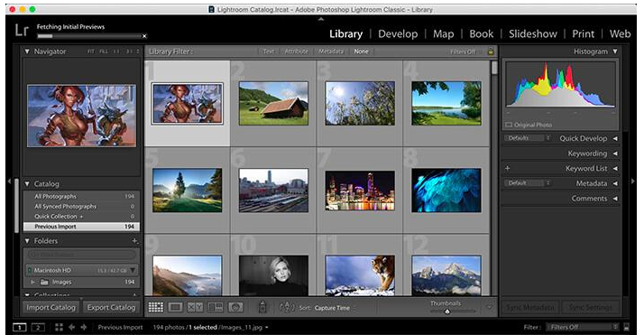This screenshot has width=644, height=335.
Task: Expand the Images folder tree arrow
Action: pos(32,282)
